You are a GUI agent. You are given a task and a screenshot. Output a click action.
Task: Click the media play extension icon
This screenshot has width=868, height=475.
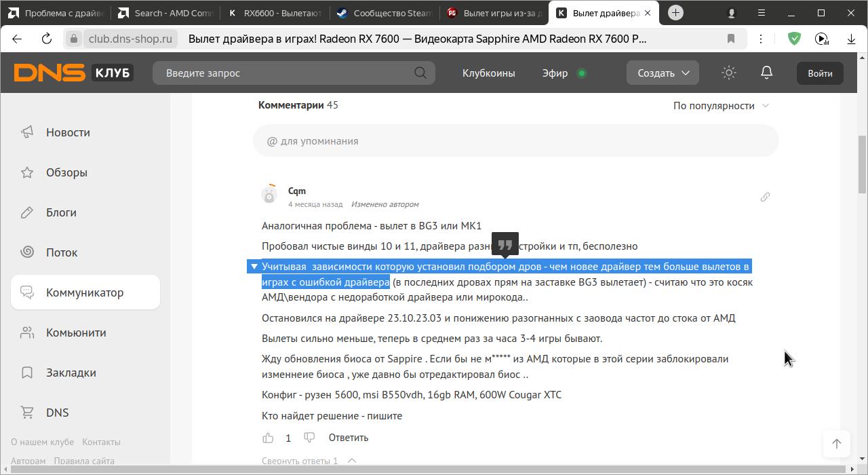pyautogui.click(x=822, y=39)
